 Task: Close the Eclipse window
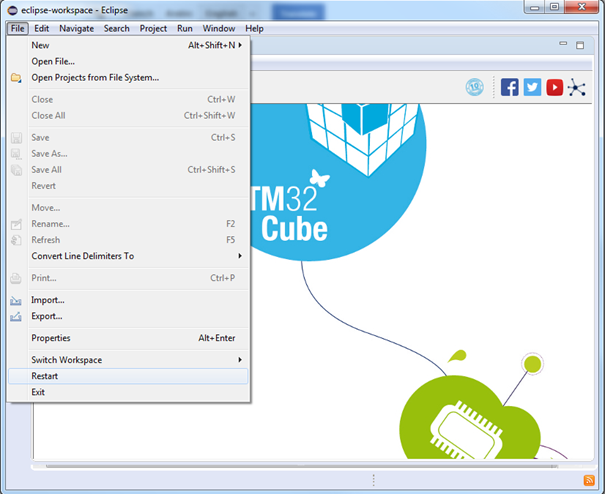(x=582, y=7)
